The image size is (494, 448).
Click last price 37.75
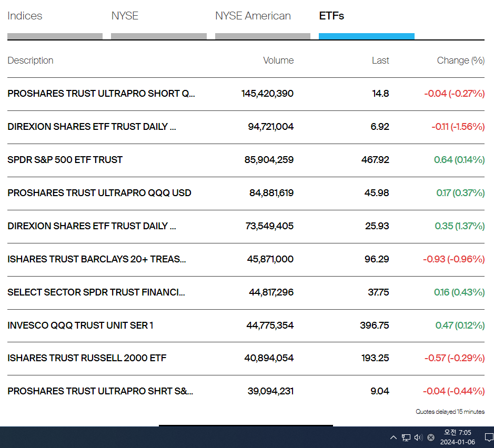coord(378,292)
